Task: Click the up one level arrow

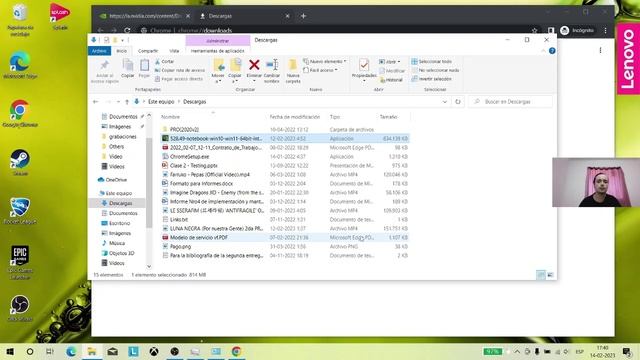Action: tap(127, 102)
